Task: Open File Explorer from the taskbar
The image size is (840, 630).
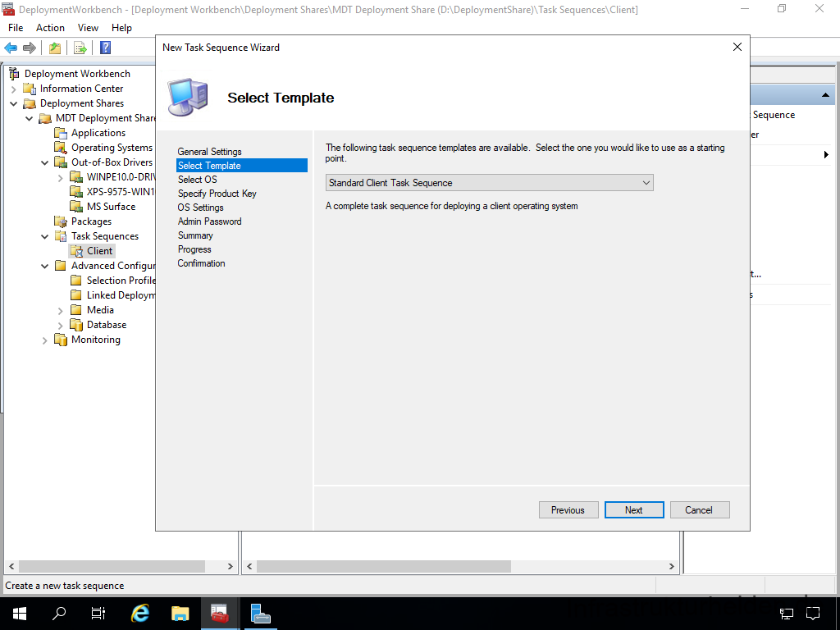Action: pos(180,614)
